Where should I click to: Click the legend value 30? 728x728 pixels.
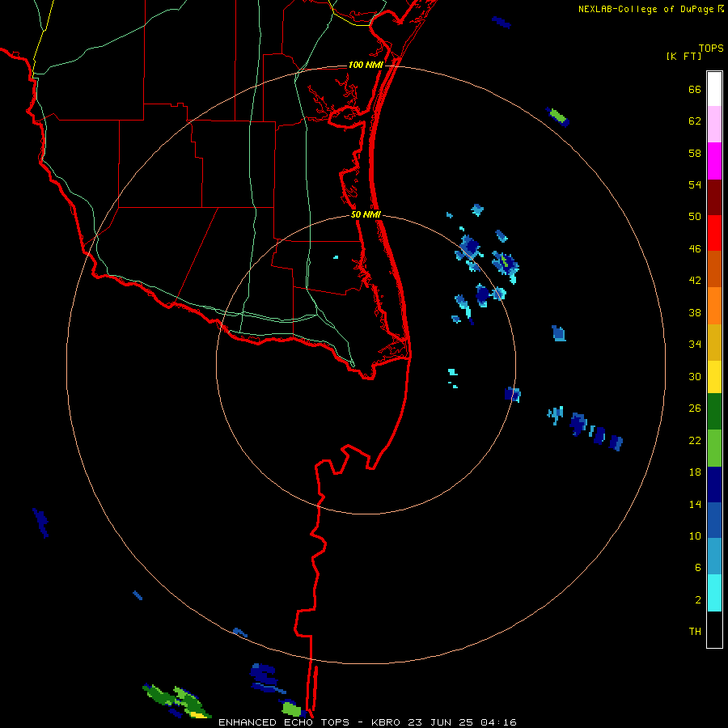[x=695, y=376]
